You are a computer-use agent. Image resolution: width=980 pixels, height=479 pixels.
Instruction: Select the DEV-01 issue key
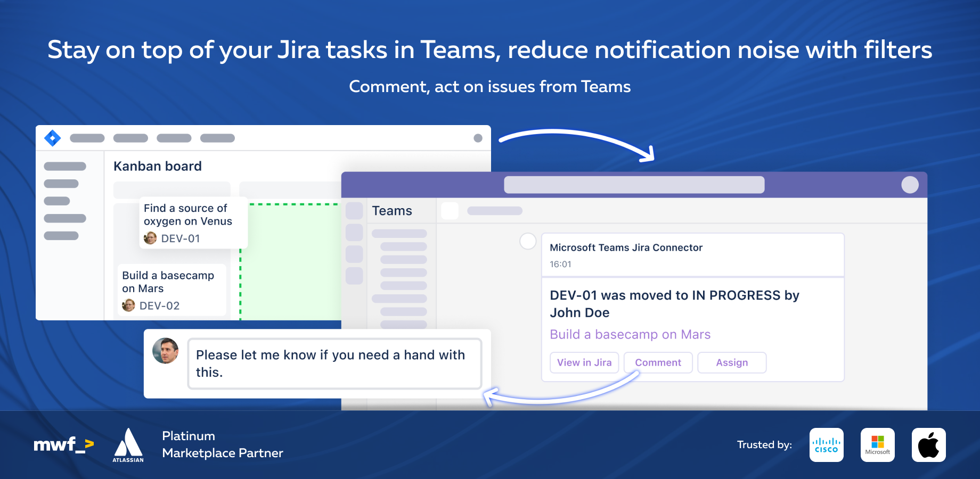[181, 238]
